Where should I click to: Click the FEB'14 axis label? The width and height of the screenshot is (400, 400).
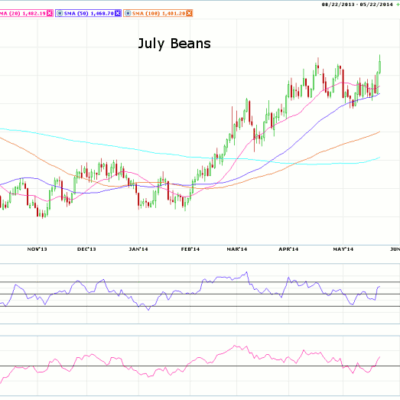pos(190,249)
